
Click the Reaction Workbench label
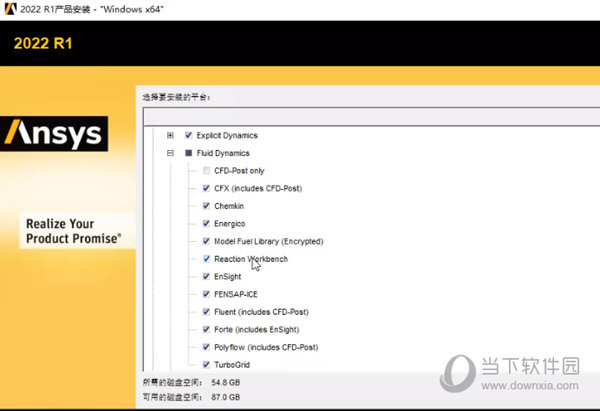(x=251, y=259)
